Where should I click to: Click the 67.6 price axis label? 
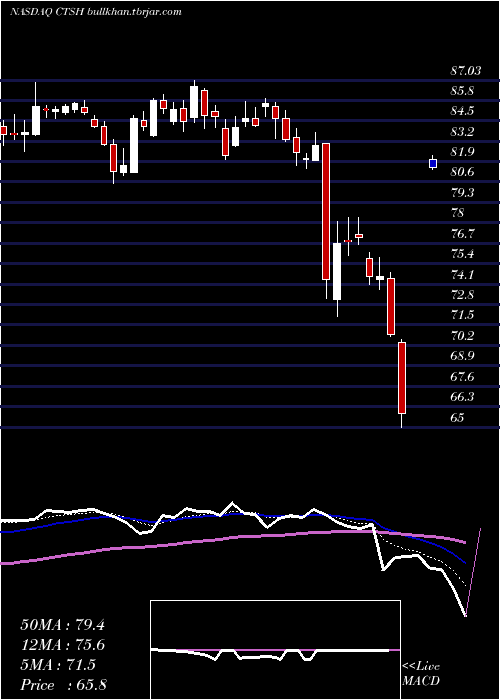(462, 376)
